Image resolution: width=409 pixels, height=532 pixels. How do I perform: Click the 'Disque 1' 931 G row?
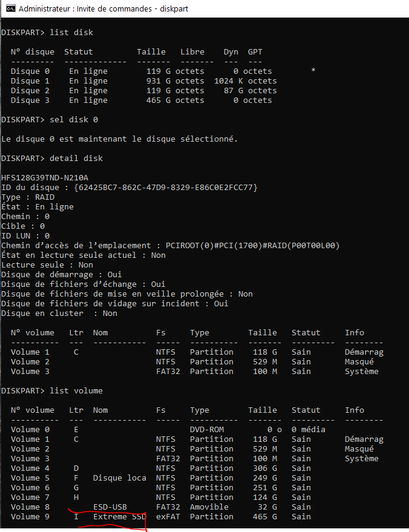coord(144,81)
